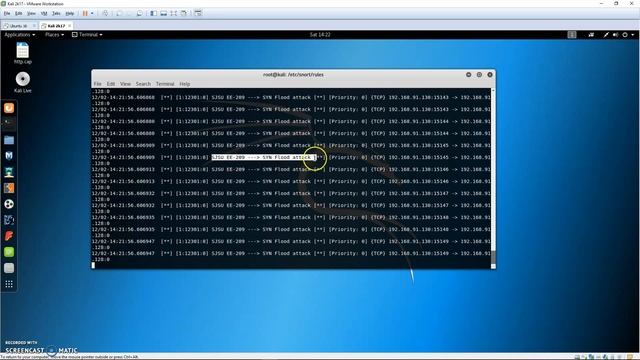
Task: Launch the Burp Suite orange icon in the dock
Action: coord(9,188)
